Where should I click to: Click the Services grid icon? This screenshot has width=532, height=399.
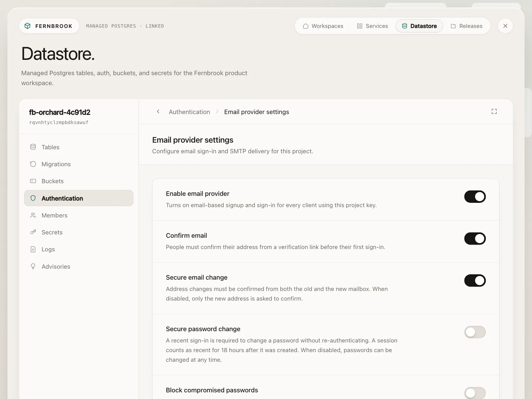(x=359, y=26)
